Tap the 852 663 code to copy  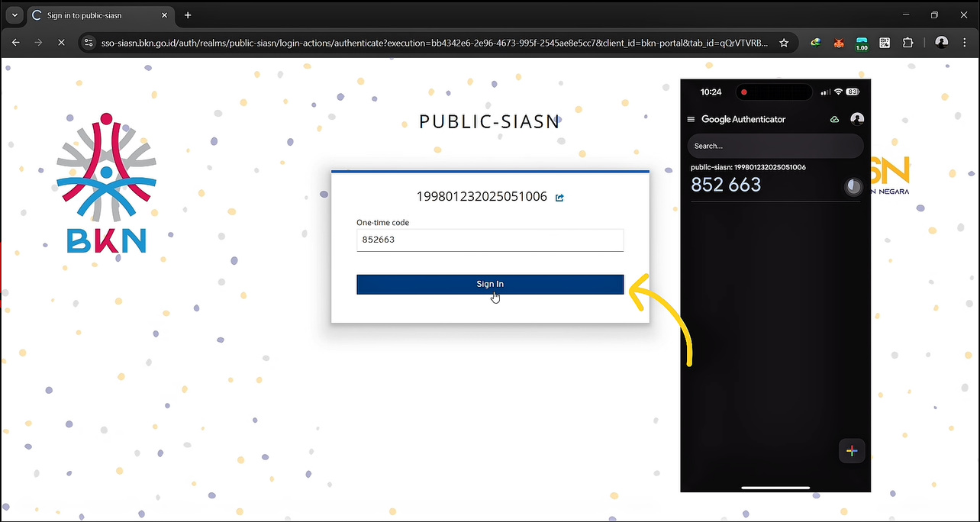point(726,185)
